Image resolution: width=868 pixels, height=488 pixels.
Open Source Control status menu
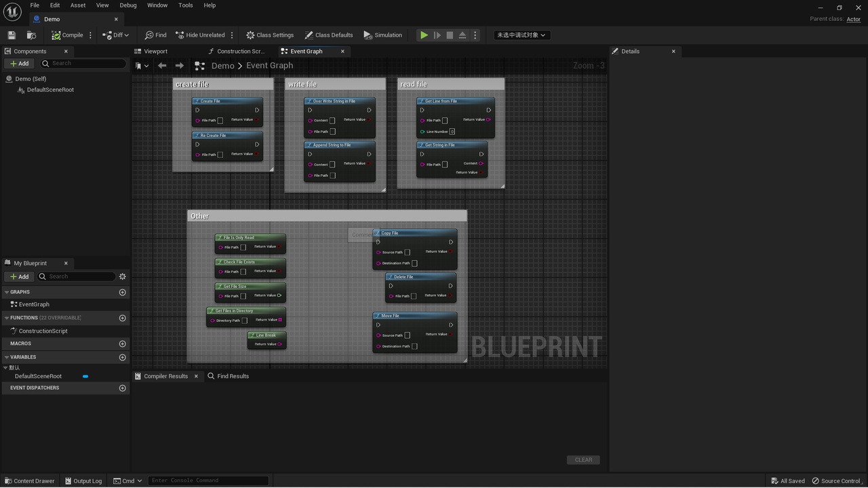pyautogui.click(x=837, y=481)
